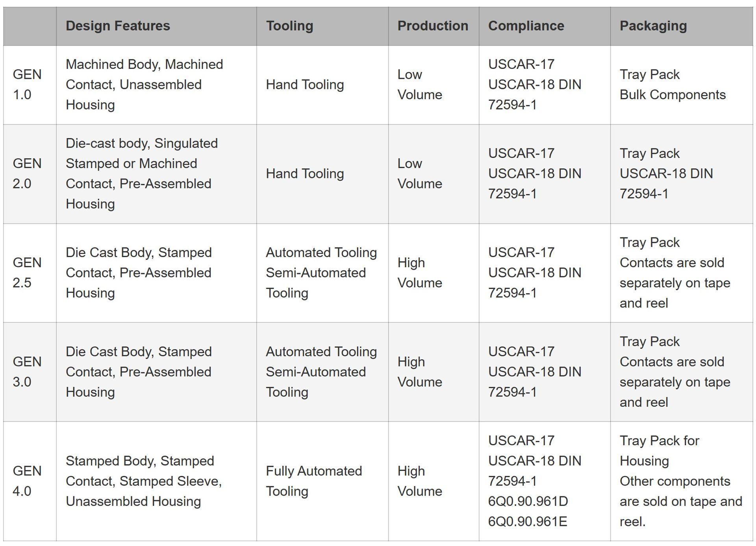This screenshot has width=756, height=546.
Task: Select Hand Tooling in the GEN 1.0 row
Action: [305, 85]
